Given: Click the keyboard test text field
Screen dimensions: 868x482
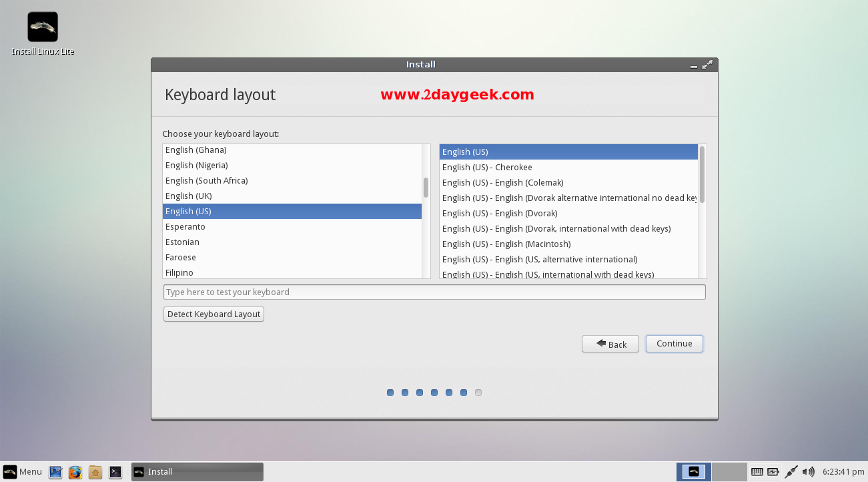Looking at the screenshot, I should (434, 292).
